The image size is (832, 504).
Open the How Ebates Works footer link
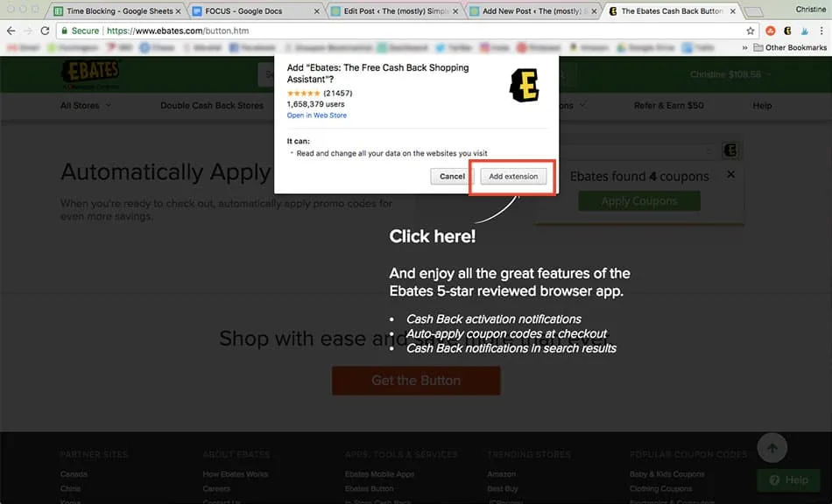click(235, 474)
